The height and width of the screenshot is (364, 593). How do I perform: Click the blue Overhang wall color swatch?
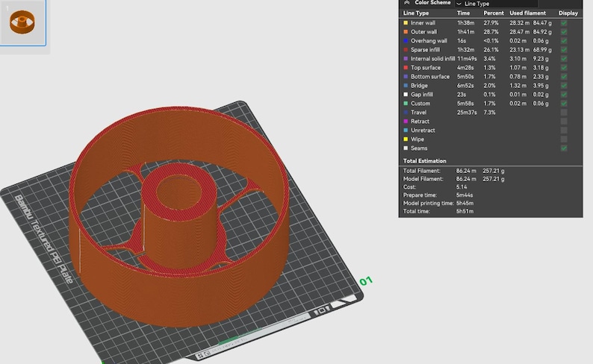coord(406,41)
